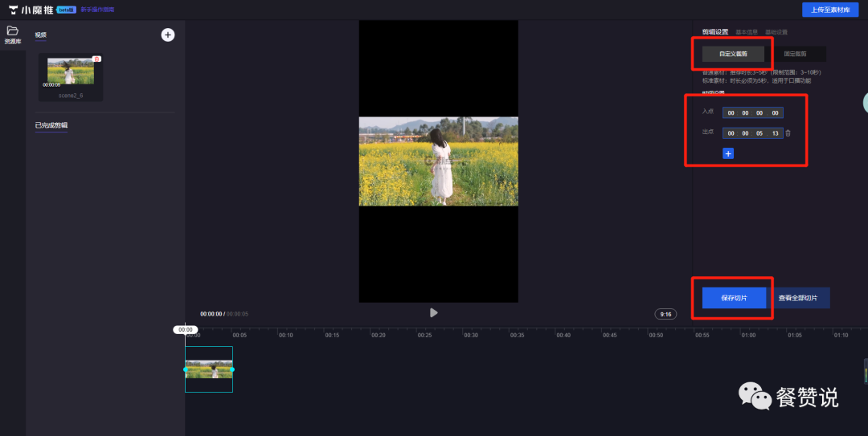Switch to 固定裁剪 mode

click(x=795, y=54)
